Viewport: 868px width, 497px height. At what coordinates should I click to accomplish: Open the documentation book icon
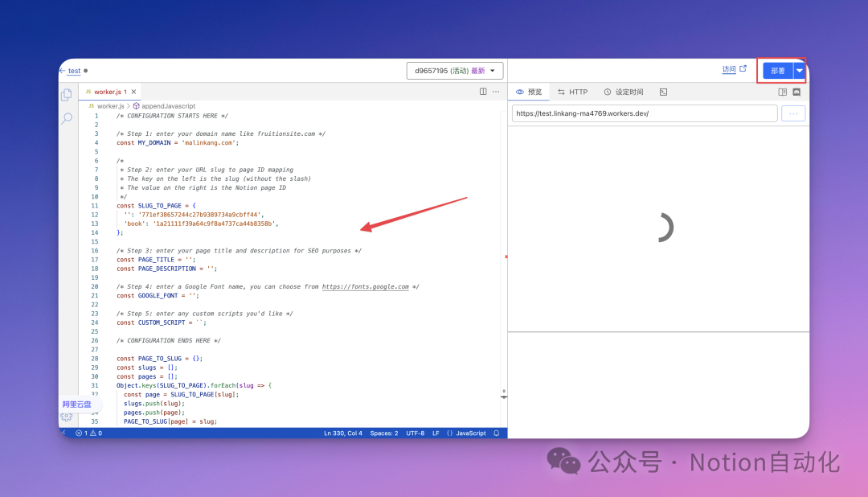click(x=782, y=92)
